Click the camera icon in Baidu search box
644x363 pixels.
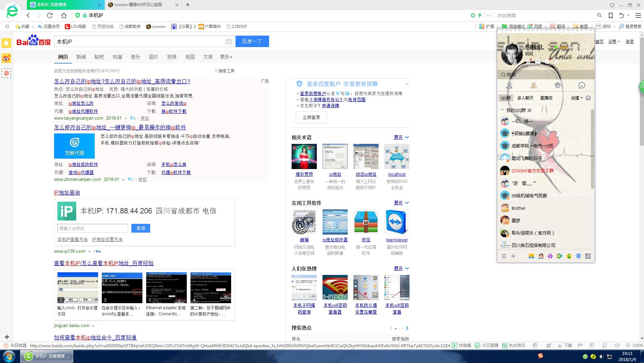[x=228, y=41]
